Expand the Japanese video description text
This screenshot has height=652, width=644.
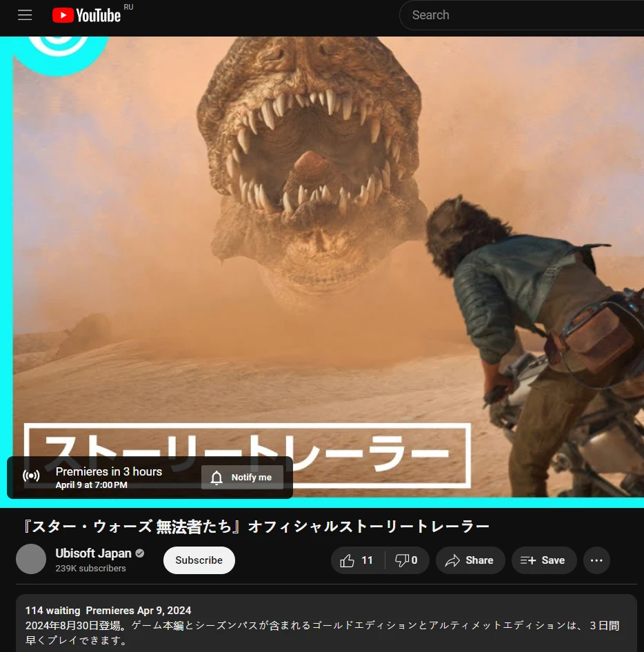click(323, 633)
